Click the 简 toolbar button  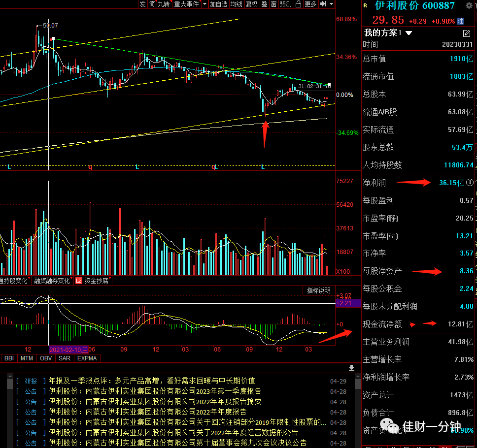click(x=152, y=4)
